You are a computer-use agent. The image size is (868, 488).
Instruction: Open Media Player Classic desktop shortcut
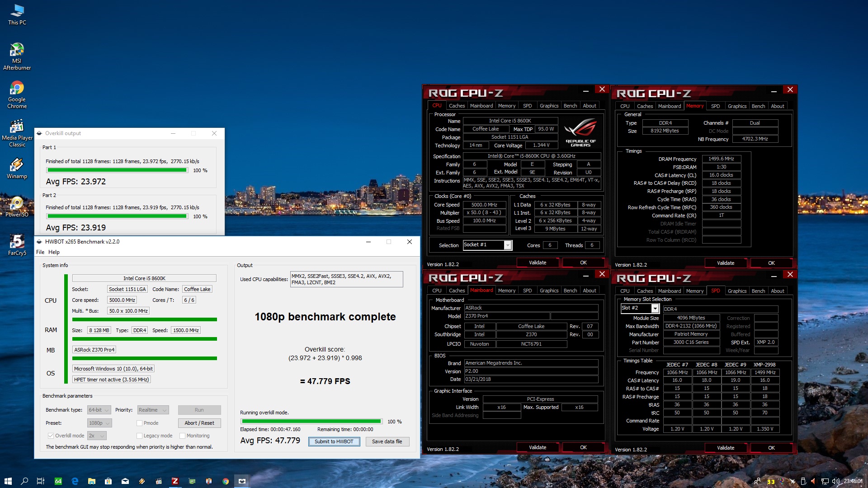tap(17, 133)
